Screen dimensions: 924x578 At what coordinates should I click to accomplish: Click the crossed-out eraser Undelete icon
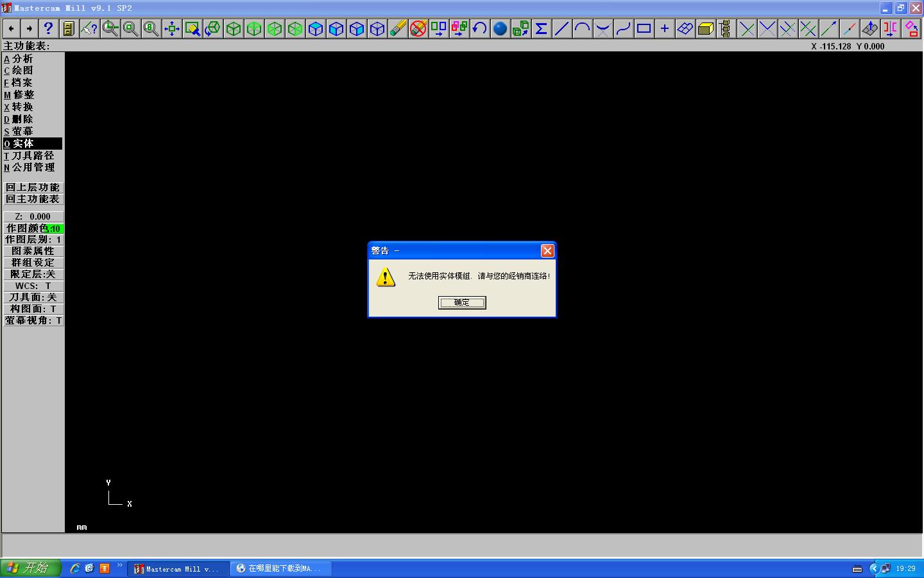(x=418, y=28)
